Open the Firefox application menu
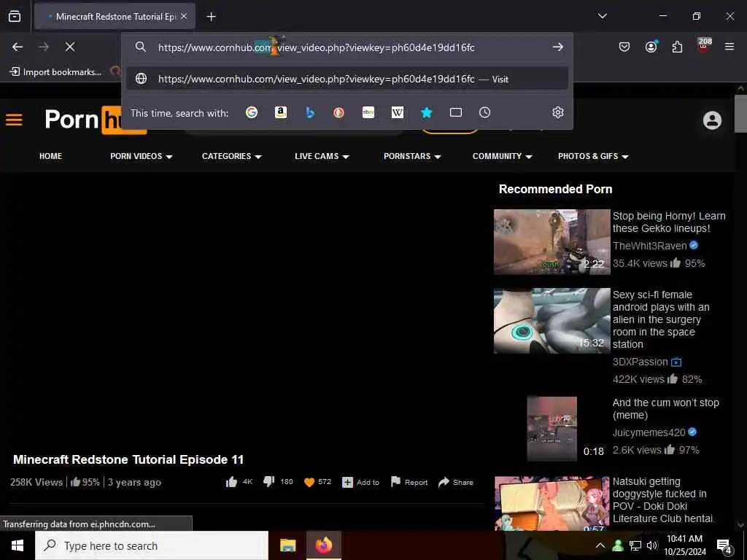747x560 pixels. pyautogui.click(x=729, y=47)
